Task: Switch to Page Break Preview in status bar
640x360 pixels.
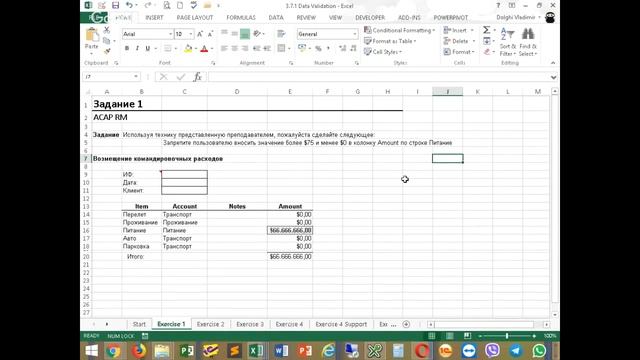Action: pyautogui.click(x=467, y=336)
